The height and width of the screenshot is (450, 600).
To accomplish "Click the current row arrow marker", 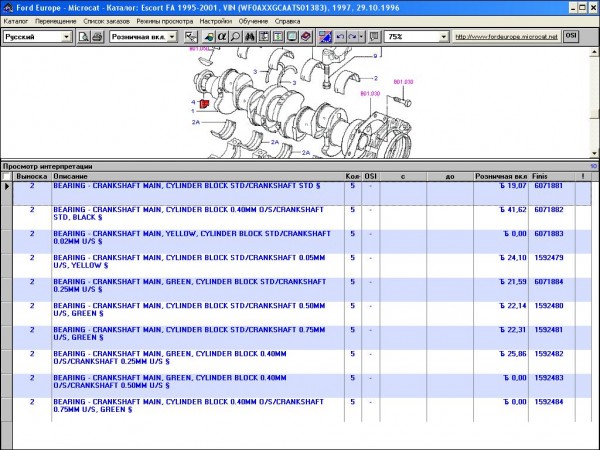I will tap(7, 186).
